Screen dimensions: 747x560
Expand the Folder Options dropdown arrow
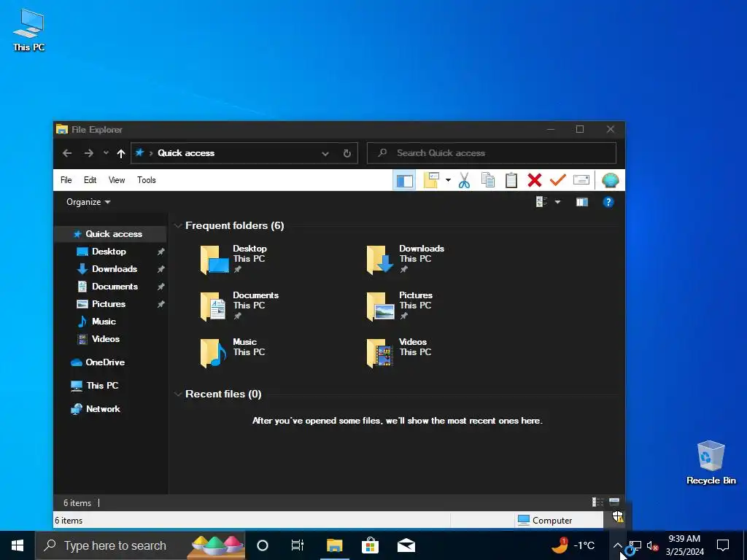(448, 180)
